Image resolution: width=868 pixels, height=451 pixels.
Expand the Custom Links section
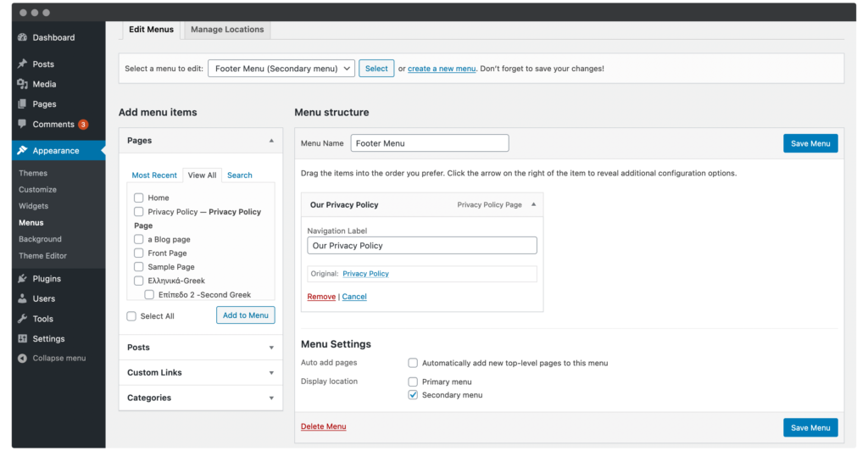pos(200,373)
